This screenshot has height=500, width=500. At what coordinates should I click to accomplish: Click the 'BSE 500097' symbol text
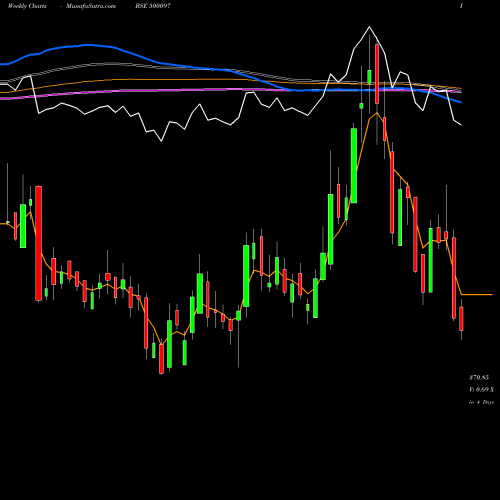click(153, 6)
